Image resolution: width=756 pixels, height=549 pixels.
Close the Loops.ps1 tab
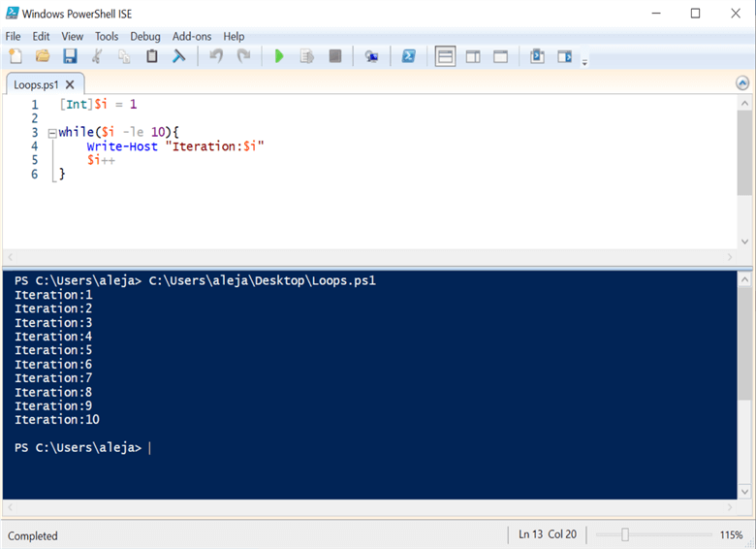[70, 85]
